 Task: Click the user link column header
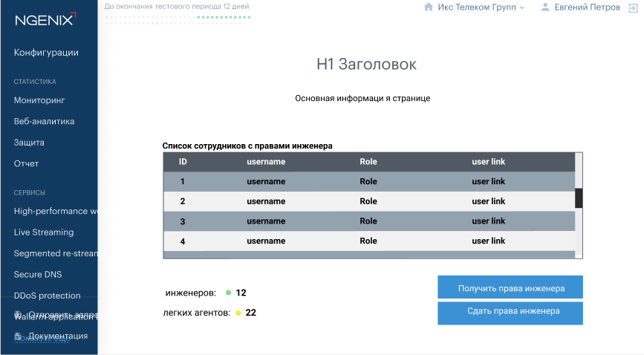pyautogui.click(x=488, y=162)
